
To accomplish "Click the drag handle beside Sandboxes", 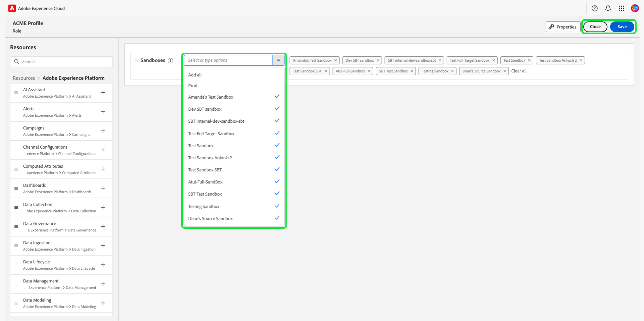I will (136, 60).
